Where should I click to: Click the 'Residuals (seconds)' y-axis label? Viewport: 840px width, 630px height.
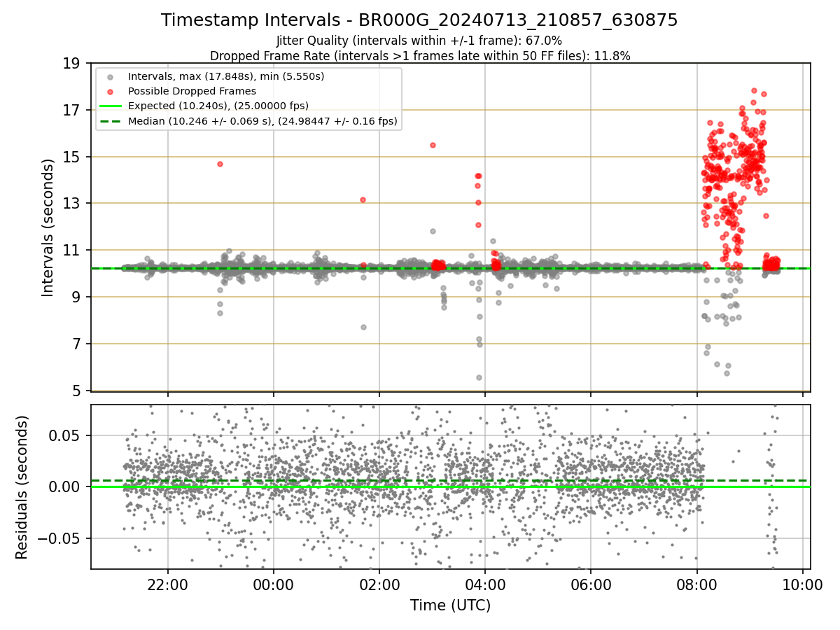pyautogui.click(x=22, y=487)
